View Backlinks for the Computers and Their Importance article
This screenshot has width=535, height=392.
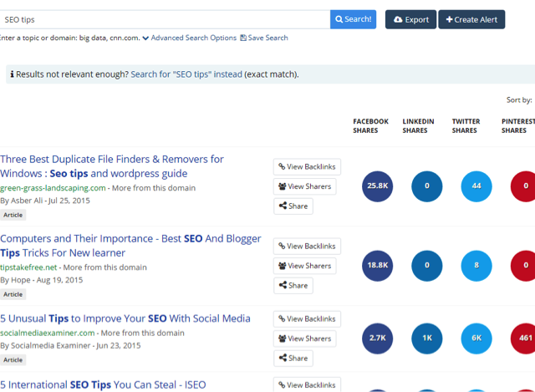coord(307,247)
